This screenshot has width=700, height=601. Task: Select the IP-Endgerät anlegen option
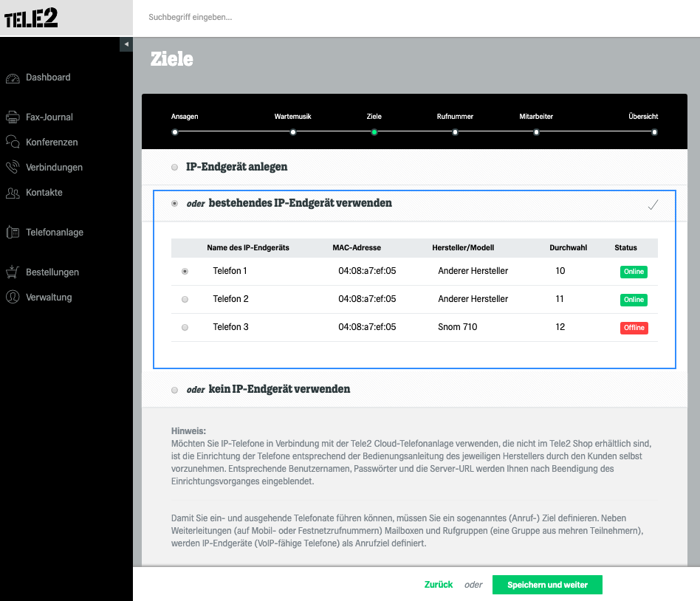(174, 168)
